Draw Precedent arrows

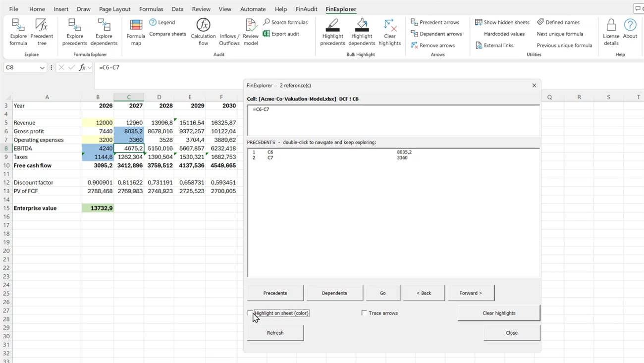click(435, 22)
